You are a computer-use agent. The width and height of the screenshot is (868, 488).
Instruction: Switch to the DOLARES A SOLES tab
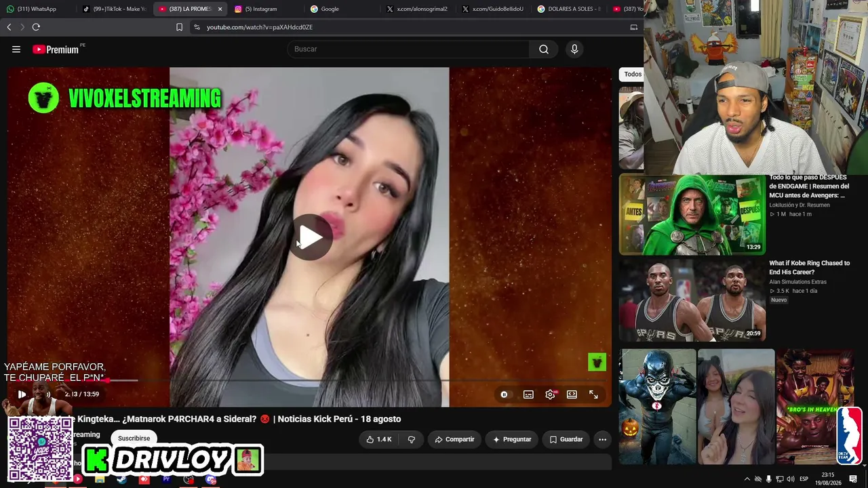point(568,9)
